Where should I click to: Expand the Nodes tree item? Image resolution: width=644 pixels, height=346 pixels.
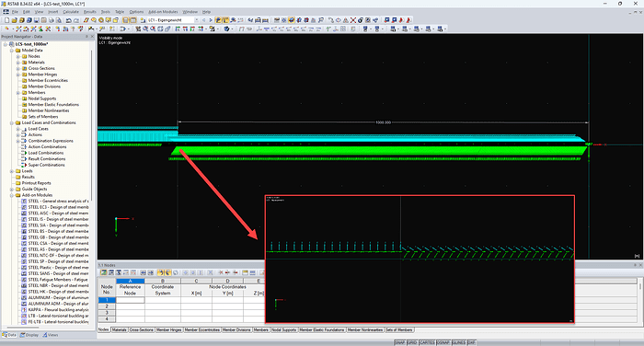(18, 56)
